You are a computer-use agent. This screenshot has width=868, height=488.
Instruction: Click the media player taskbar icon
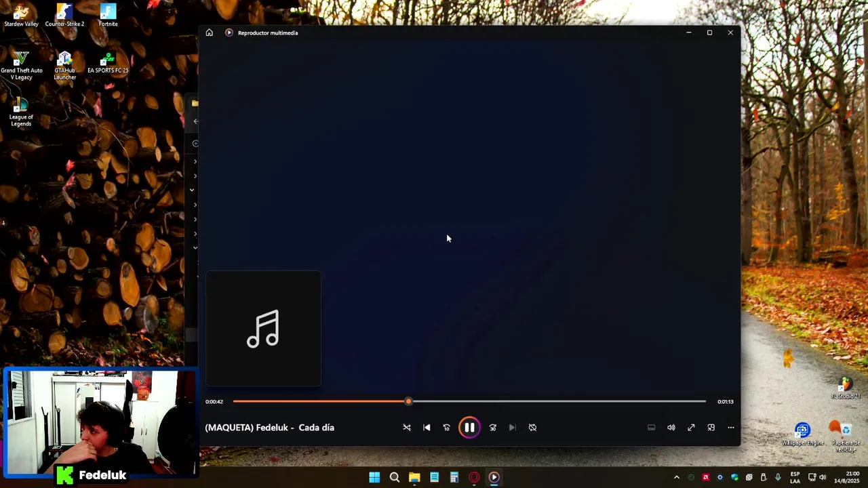[x=494, y=477]
